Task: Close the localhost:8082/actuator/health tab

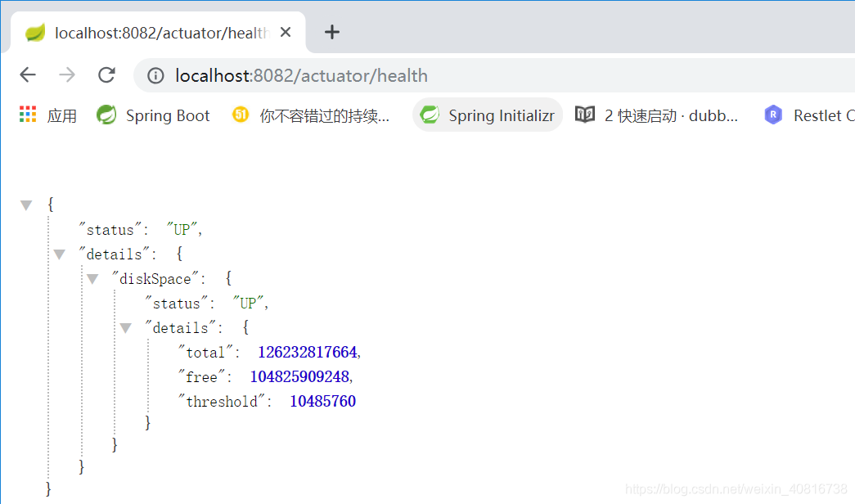Action: 286,32
